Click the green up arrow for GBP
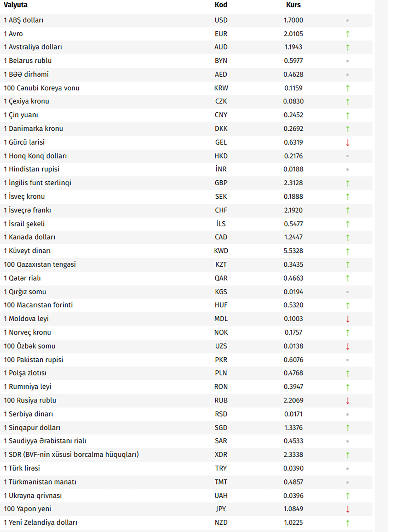Image resolution: width=396 pixels, height=532 pixels. (x=347, y=183)
